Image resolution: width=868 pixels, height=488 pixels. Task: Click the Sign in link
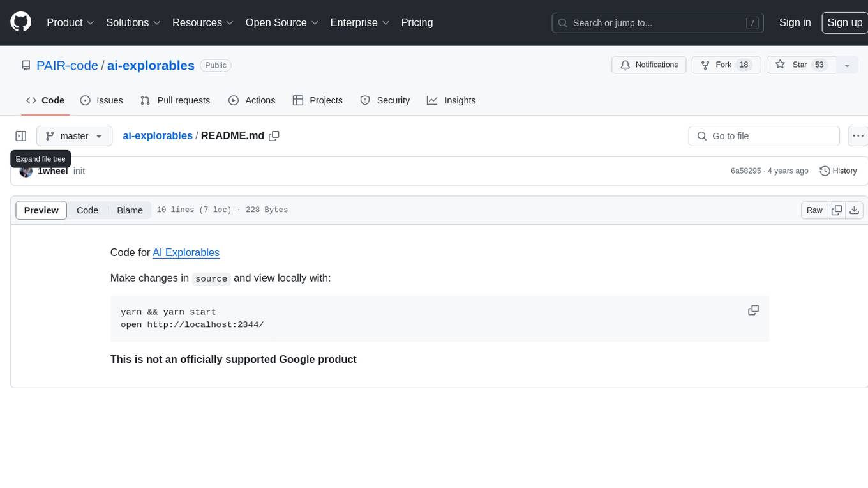[795, 22]
